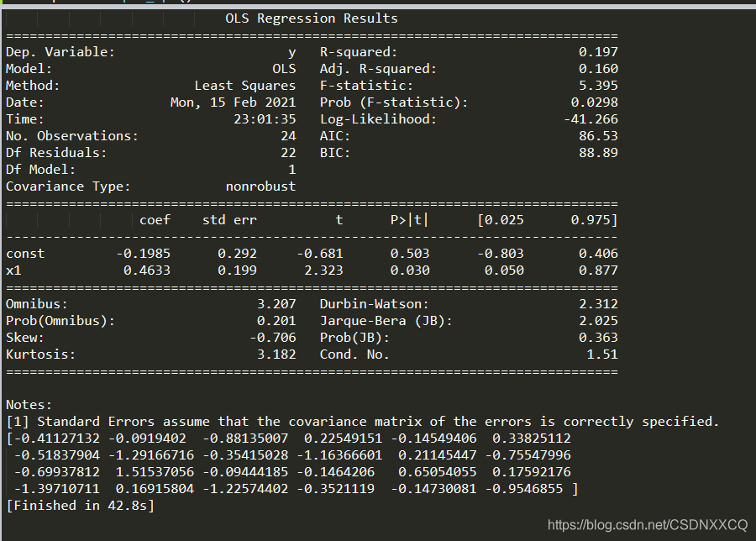Screen dimensions: 756x541
Task: Click the Prob(Omnibus) value 0.201
Action: point(276,321)
